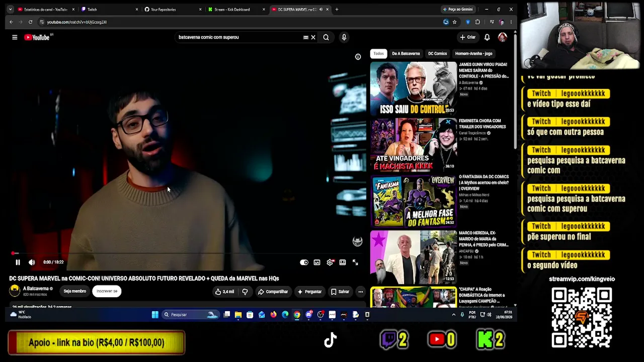Switch to Estatísticas do canal browser tab
Screen dimensions: 644x362
tap(45, 10)
